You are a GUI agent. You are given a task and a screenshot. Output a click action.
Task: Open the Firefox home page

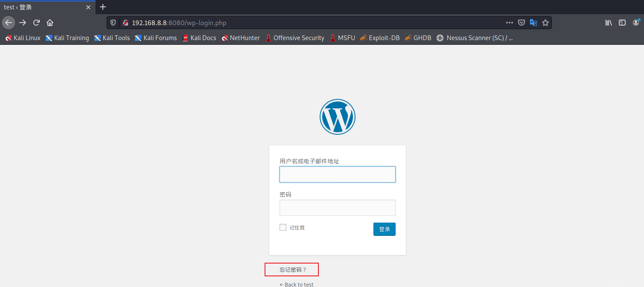pos(50,23)
